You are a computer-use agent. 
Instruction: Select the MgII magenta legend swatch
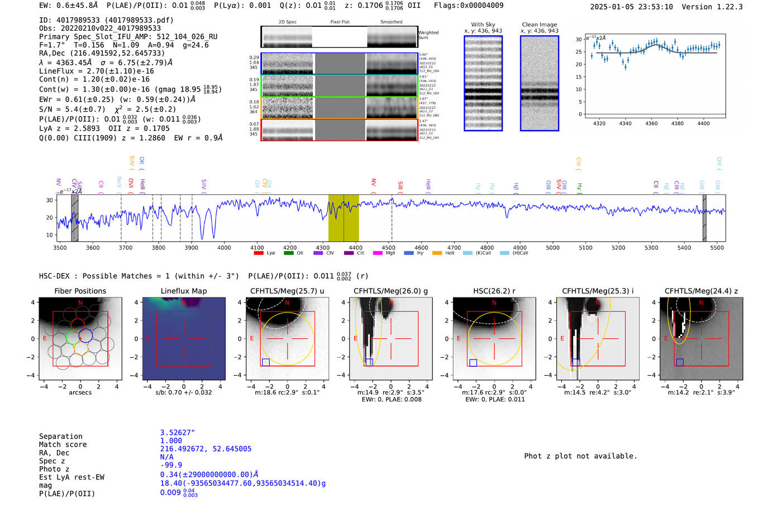378,253
